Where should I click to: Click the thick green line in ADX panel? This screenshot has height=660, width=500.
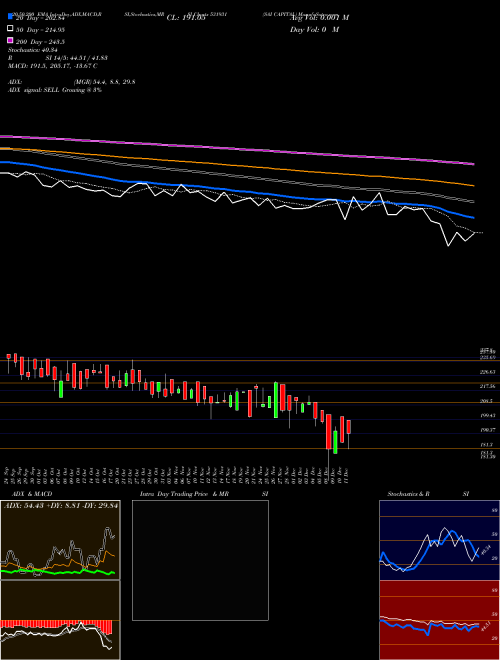(59, 572)
